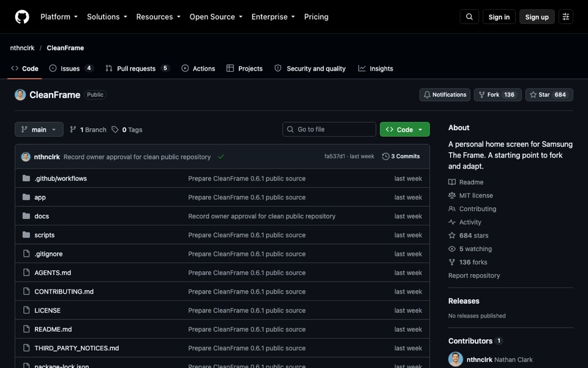Open the main branch selector dropdown
This screenshot has width=588, height=368.
pos(39,129)
